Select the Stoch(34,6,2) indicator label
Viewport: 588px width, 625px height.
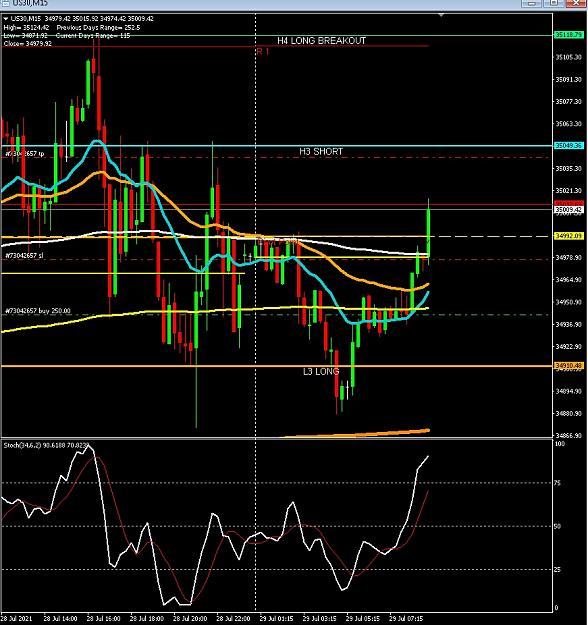pyautogui.click(x=46, y=445)
